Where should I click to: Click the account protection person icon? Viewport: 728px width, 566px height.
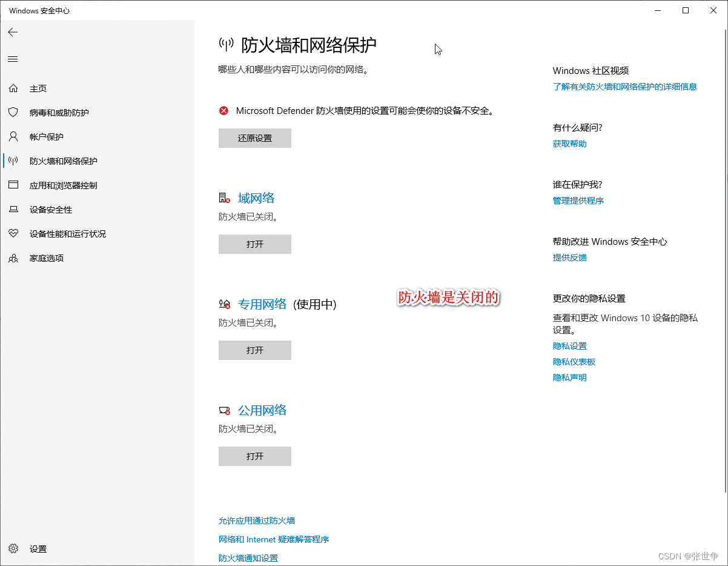coord(13,137)
